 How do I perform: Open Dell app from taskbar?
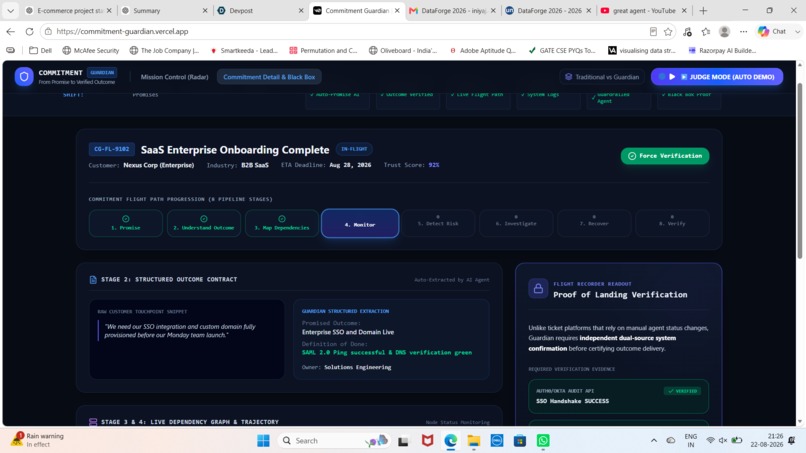coord(497,441)
